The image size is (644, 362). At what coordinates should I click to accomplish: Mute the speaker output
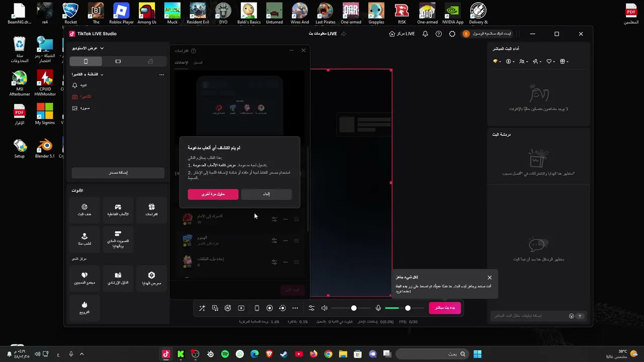325,308
